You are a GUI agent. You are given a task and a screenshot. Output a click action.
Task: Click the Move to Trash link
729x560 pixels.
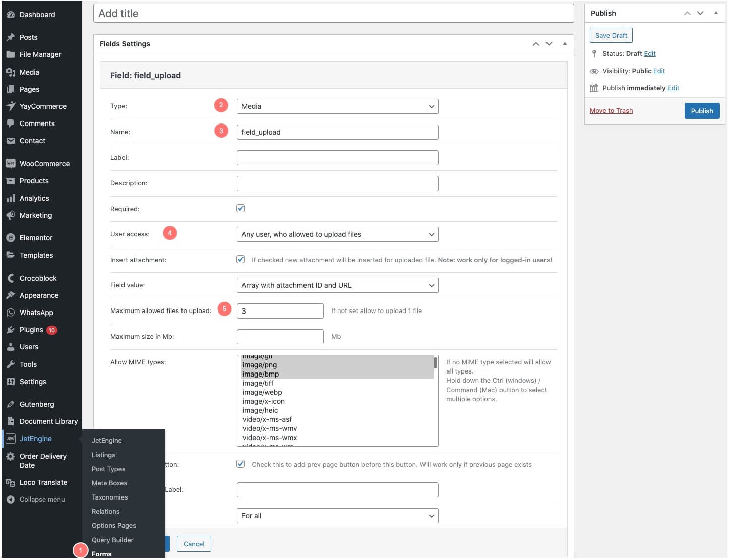coord(611,110)
